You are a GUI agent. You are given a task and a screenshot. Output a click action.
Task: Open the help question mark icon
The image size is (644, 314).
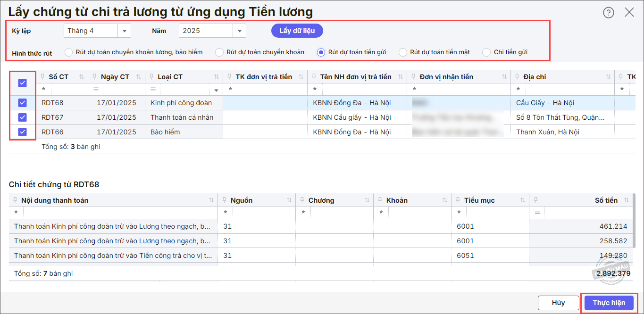click(x=609, y=13)
